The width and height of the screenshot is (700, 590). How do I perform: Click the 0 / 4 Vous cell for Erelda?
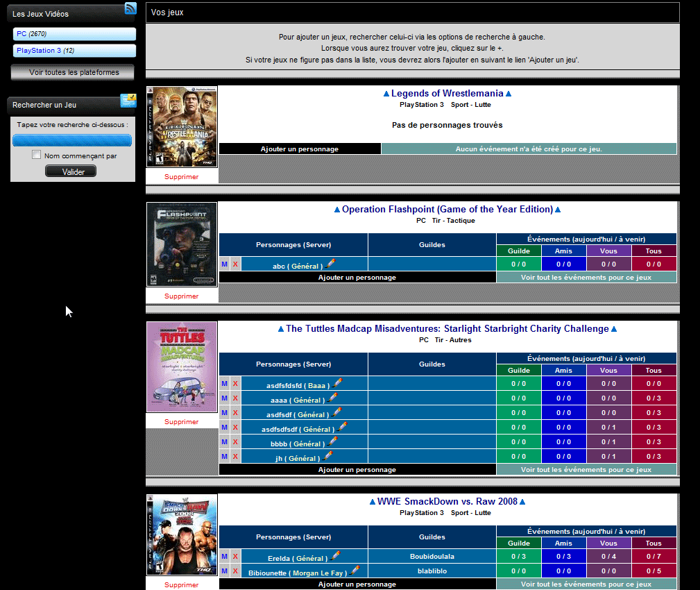[x=608, y=556]
